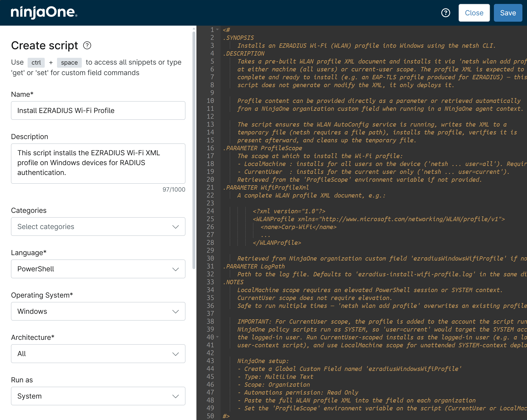This screenshot has width=527, height=420.
Task: Click the 'CurrentUser scope does not require elevation' line
Action: point(315,298)
